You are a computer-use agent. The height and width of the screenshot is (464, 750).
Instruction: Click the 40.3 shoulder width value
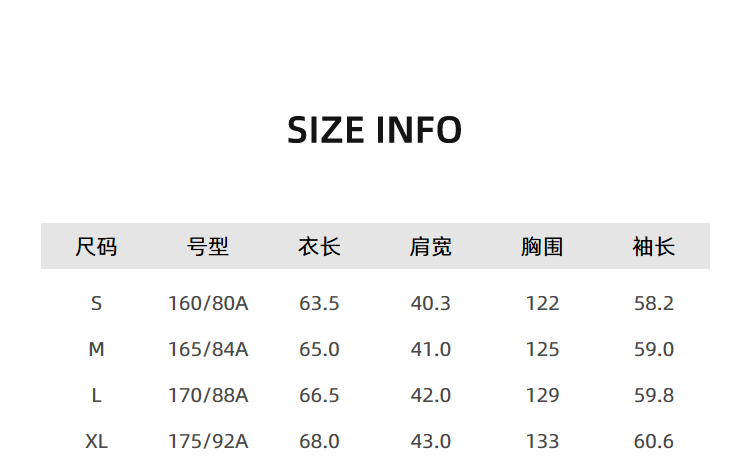click(431, 303)
